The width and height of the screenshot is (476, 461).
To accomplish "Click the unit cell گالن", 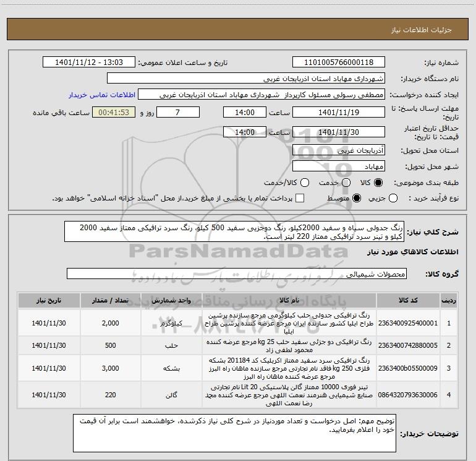I will point(171,395).
